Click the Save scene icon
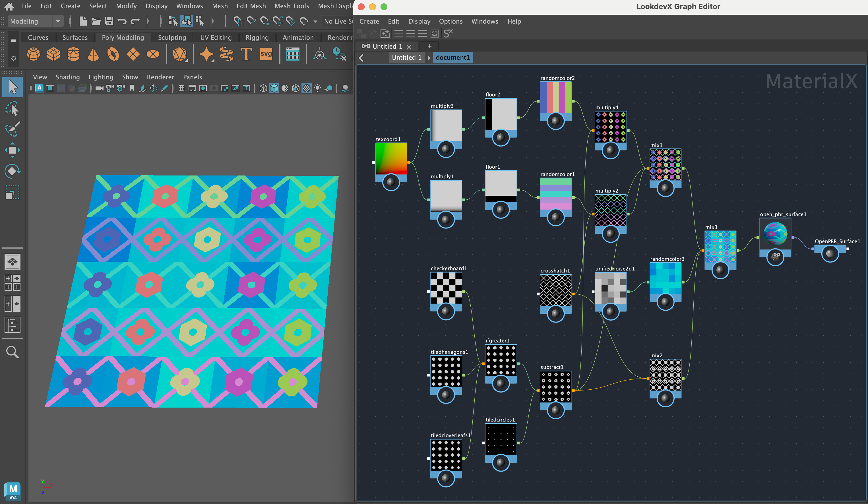868x504 pixels. click(109, 21)
